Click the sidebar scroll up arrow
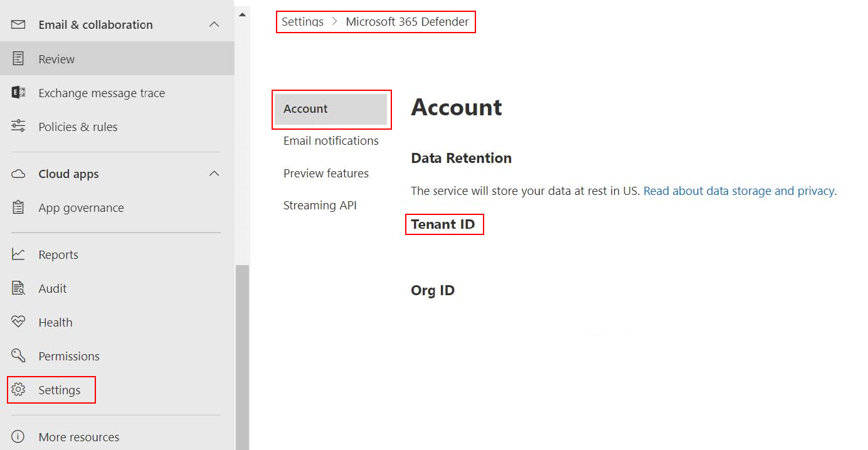 [242, 14]
